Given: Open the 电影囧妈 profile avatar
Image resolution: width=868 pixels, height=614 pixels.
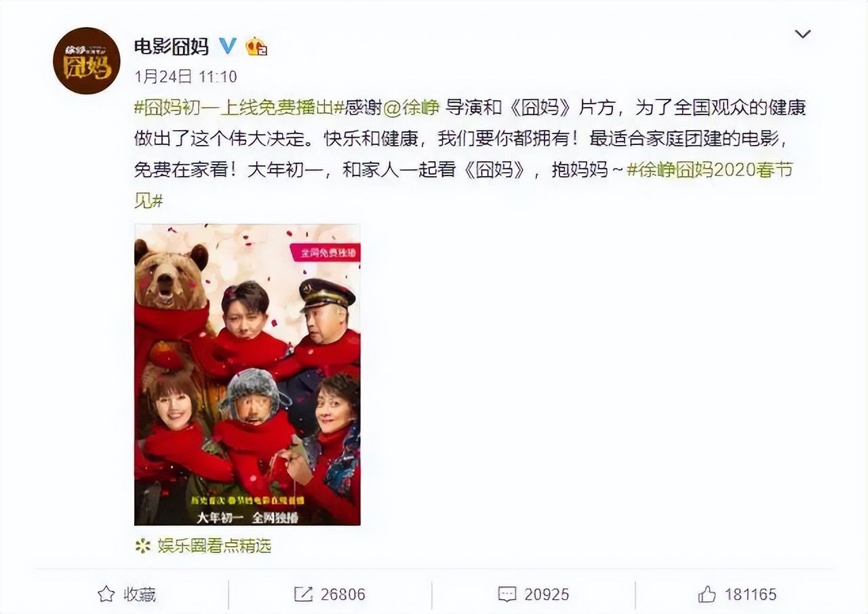Looking at the screenshot, I should (87, 60).
